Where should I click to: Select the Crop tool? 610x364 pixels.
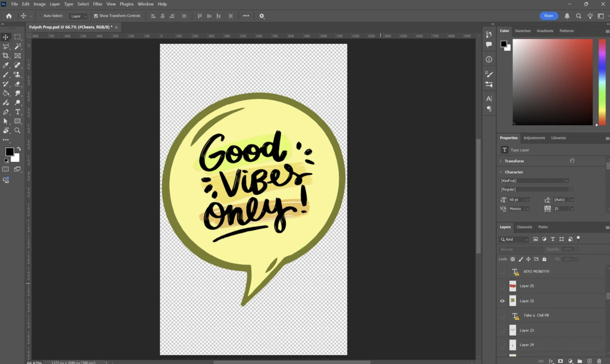[x=6, y=55]
